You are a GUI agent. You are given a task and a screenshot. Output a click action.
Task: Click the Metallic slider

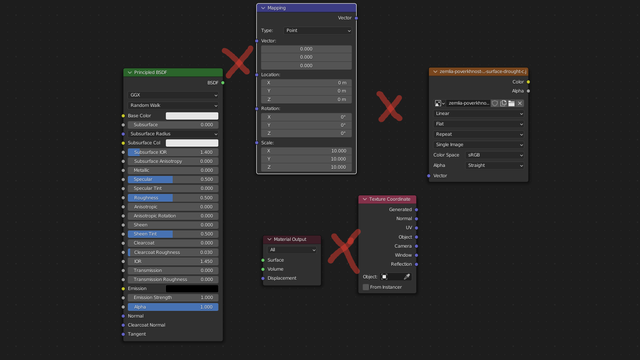click(173, 170)
